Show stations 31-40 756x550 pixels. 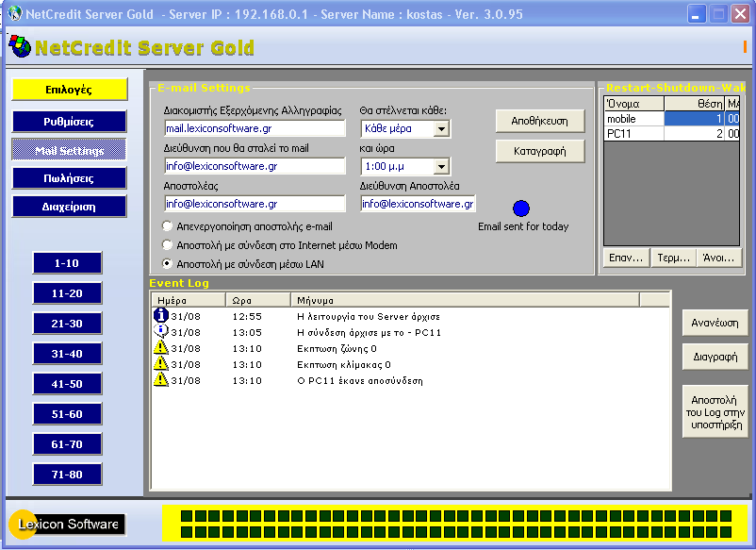(x=67, y=354)
